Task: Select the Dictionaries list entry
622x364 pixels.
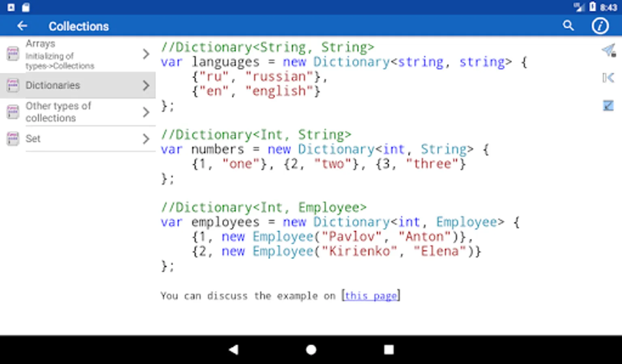Action: [78, 85]
